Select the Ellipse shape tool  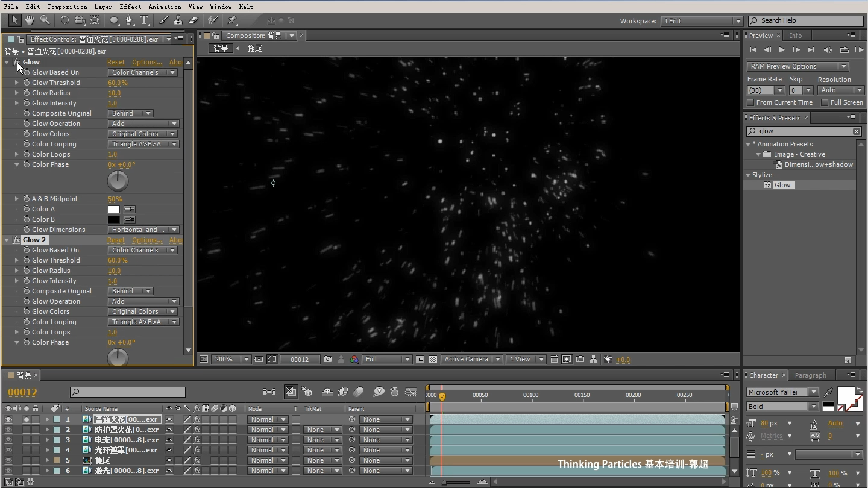coord(115,20)
